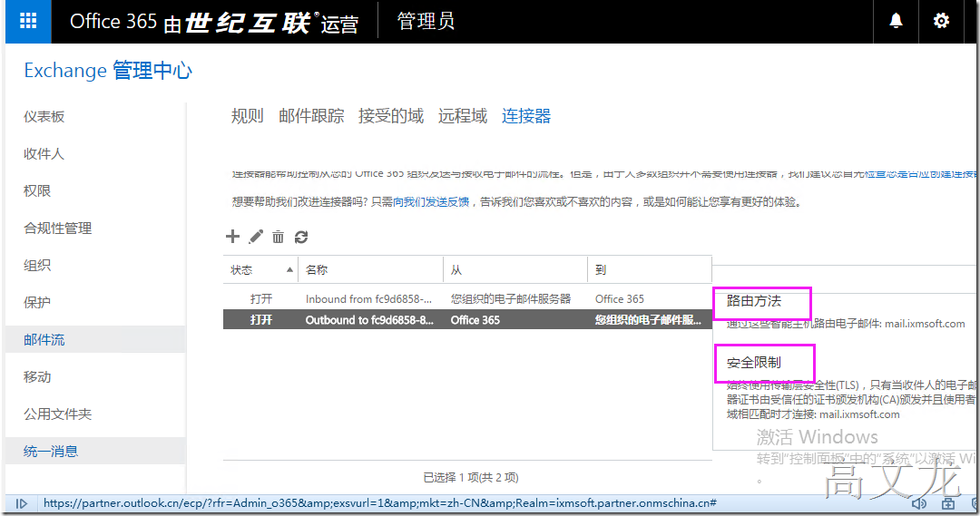Click the Office 365 cell in Outbound row
Viewport: 980px width, 516px height.
point(475,320)
